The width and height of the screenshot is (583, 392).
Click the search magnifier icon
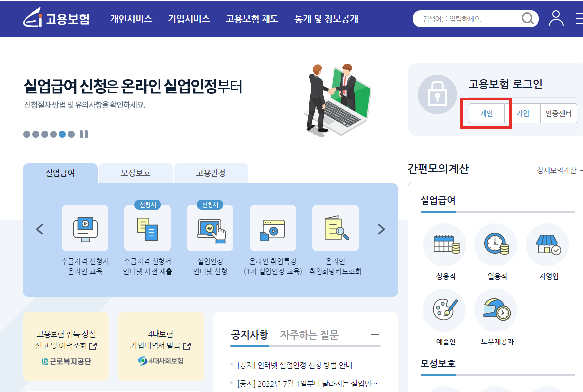click(527, 18)
